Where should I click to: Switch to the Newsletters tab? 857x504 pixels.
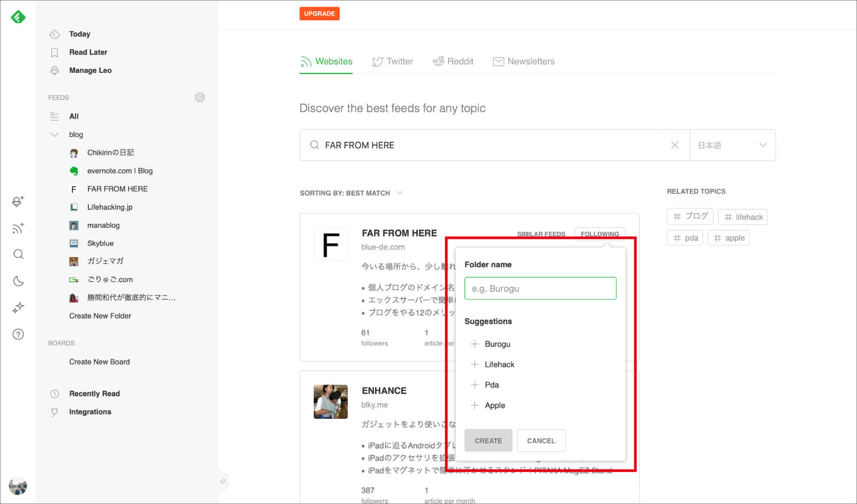(524, 62)
